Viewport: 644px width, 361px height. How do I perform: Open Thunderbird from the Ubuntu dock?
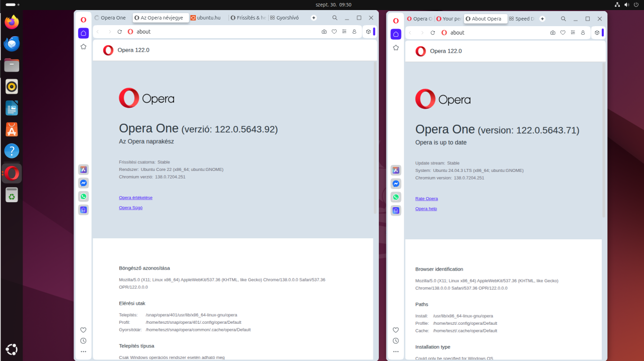point(12,44)
